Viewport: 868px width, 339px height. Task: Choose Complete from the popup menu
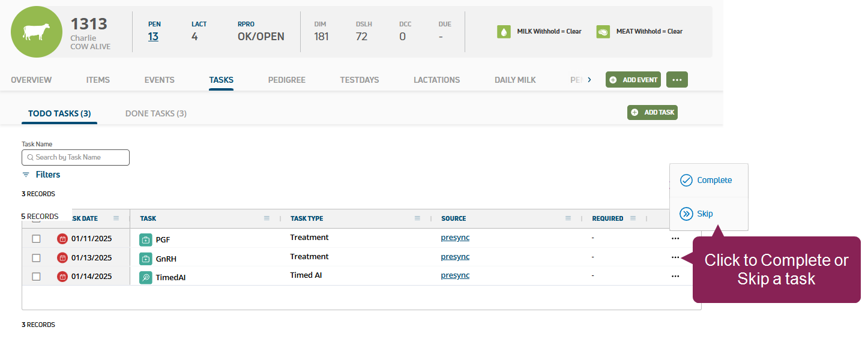[x=707, y=181]
